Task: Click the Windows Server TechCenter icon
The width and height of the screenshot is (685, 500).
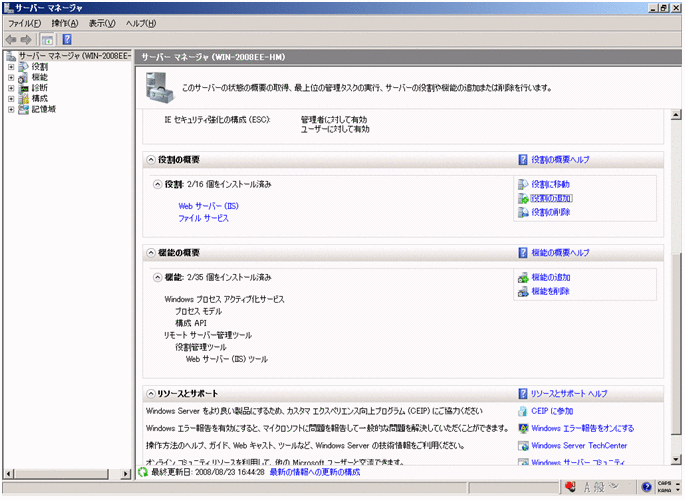Action: [523, 446]
